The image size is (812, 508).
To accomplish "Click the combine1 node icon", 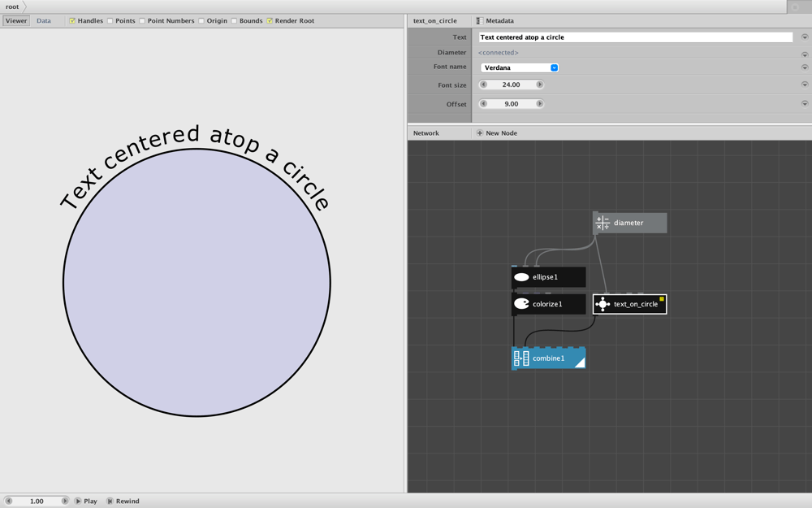I will pos(521,358).
